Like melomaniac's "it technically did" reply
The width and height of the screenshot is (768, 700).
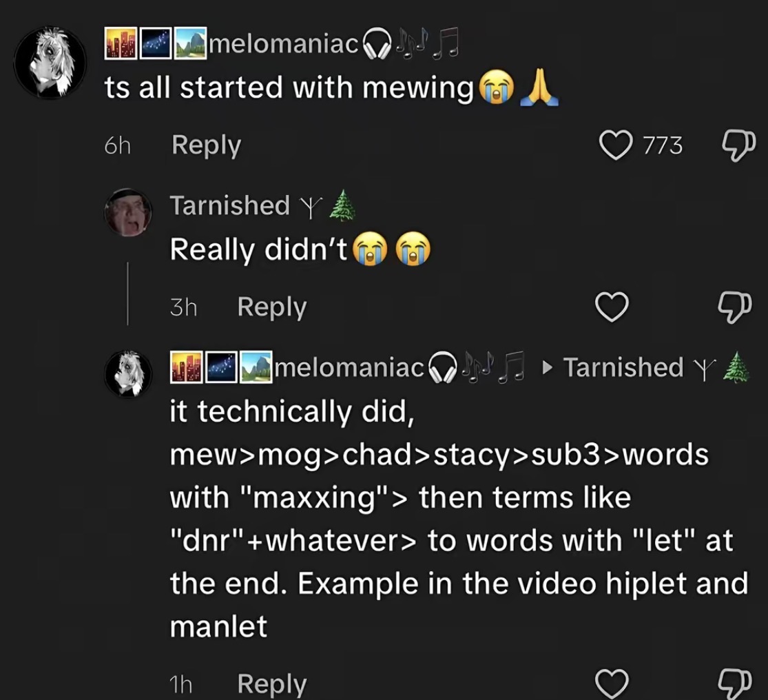612,683
